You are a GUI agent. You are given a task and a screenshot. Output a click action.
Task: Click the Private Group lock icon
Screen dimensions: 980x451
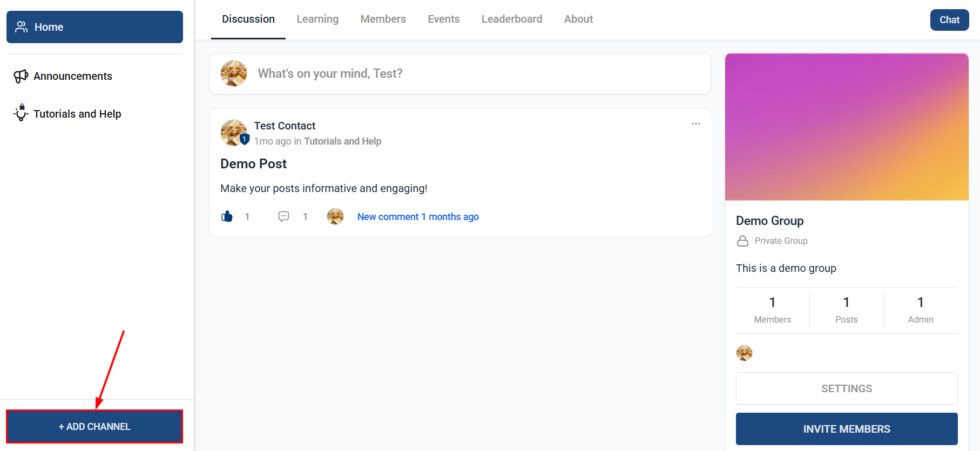pyautogui.click(x=743, y=241)
